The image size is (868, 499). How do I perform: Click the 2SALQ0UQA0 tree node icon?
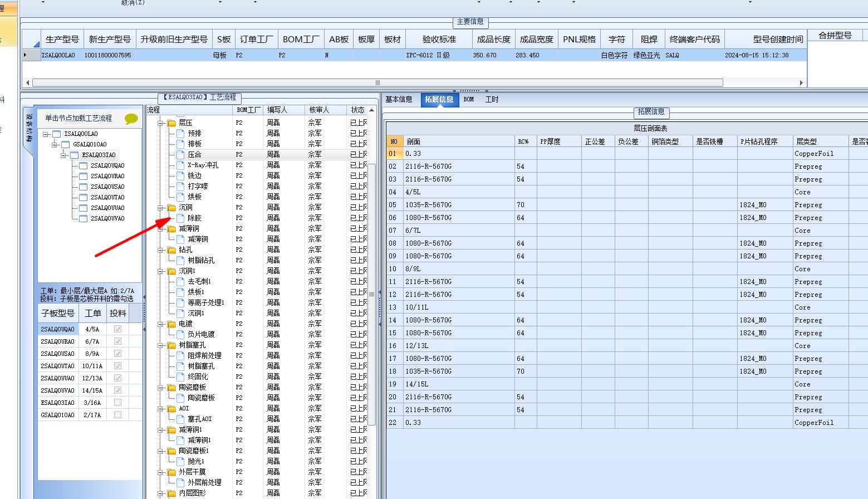pos(83,165)
